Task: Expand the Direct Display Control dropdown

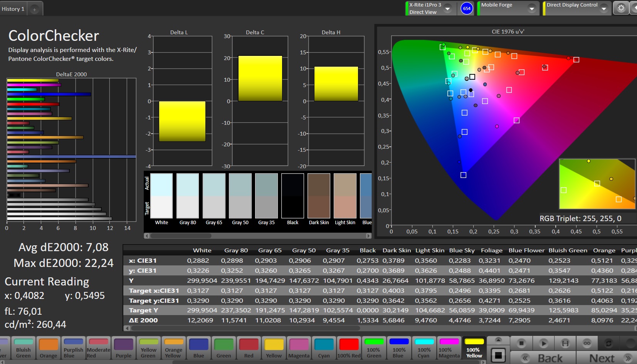Action: click(x=604, y=8)
